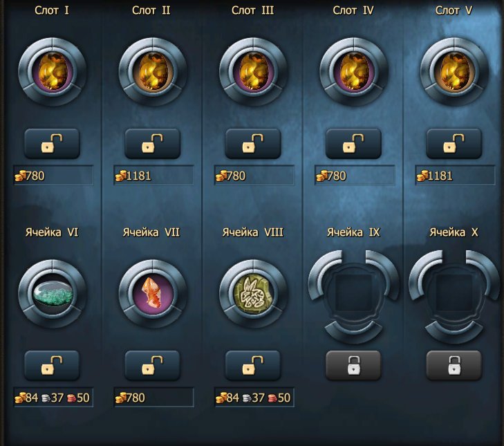Screen dimensions: 504x446
Task: Select the carved rune stone in Ячейка VIII
Action: [x=254, y=294]
